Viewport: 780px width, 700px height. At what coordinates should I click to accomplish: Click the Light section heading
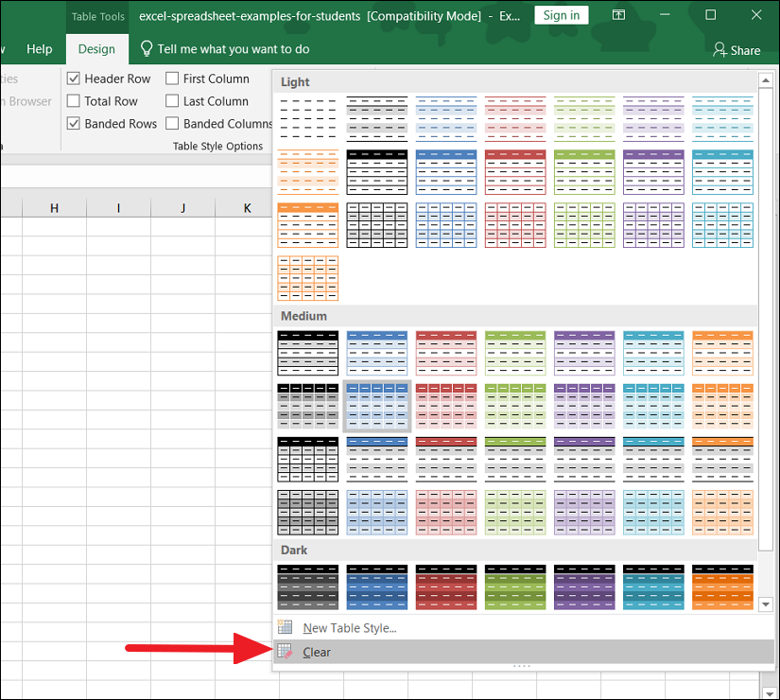[295, 81]
